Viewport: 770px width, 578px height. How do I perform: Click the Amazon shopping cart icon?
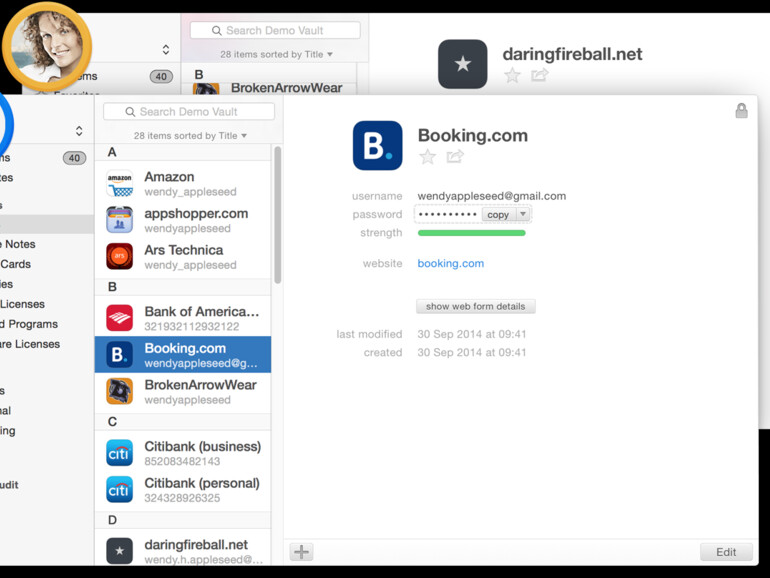click(119, 183)
